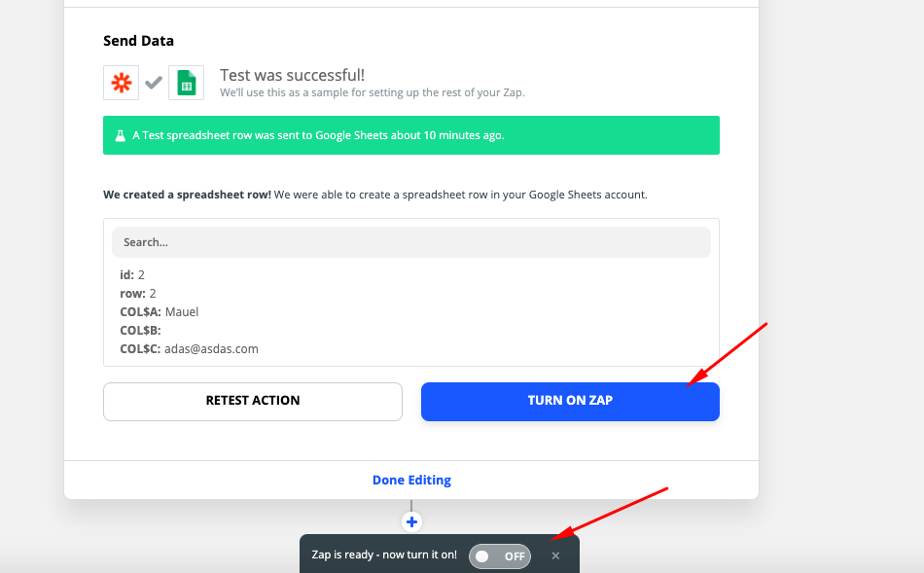Click the flask icon in green banner
The height and width of the screenshot is (573, 924).
(121, 135)
